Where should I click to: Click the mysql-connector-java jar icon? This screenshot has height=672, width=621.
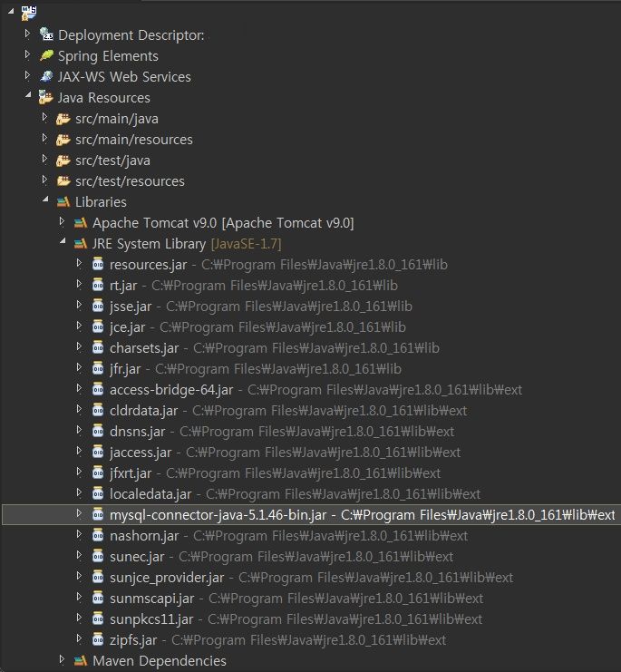coord(98,514)
